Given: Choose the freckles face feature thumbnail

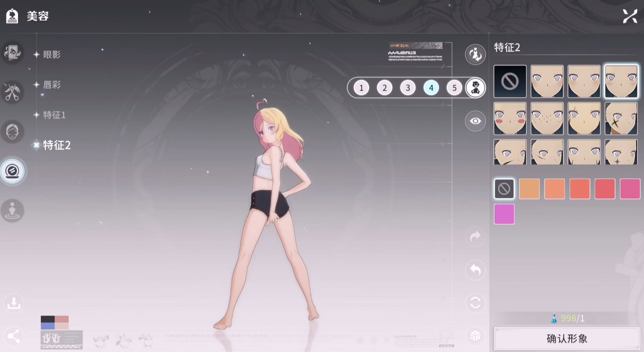Looking at the screenshot, I should [547, 118].
